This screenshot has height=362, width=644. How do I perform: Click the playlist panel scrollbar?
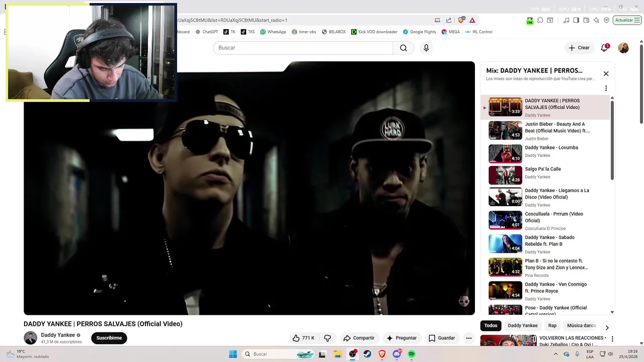point(612,141)
